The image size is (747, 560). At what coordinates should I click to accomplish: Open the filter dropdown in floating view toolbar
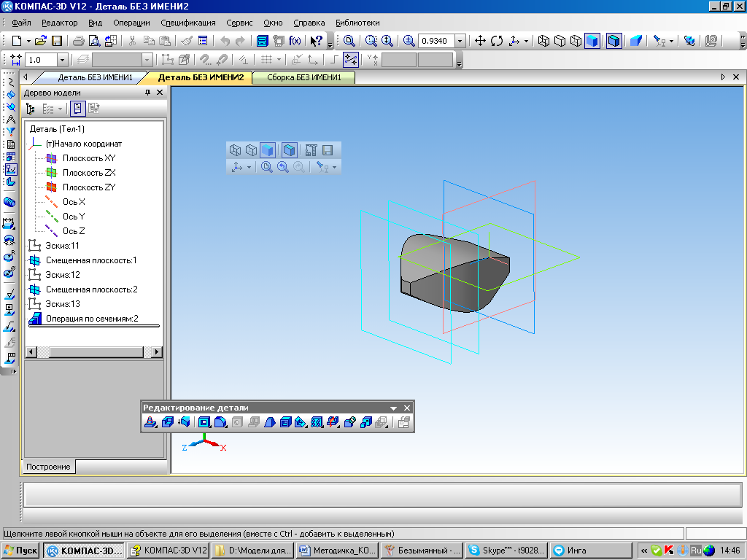point(334,167)
